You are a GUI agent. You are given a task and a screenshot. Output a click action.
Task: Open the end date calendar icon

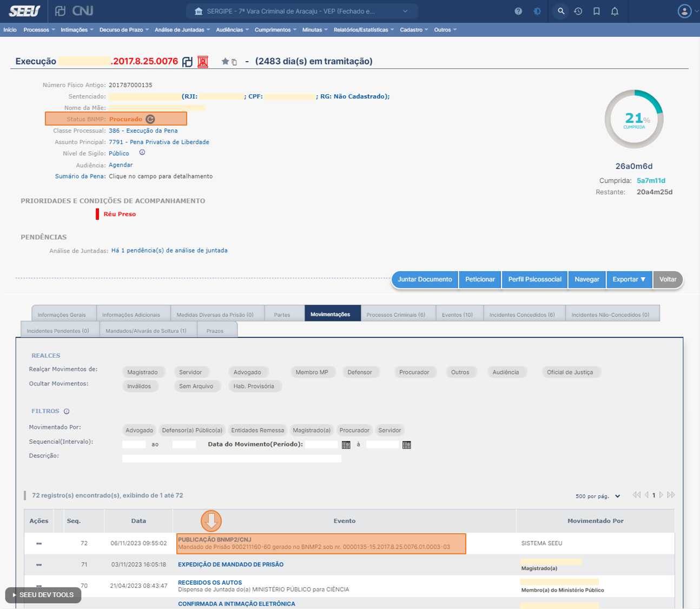pos(407,445)
